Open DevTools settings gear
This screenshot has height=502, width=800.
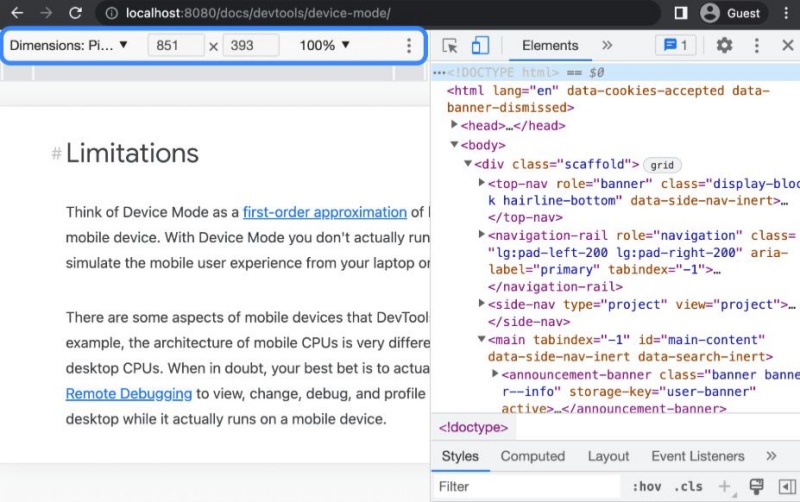click(724, 46)
